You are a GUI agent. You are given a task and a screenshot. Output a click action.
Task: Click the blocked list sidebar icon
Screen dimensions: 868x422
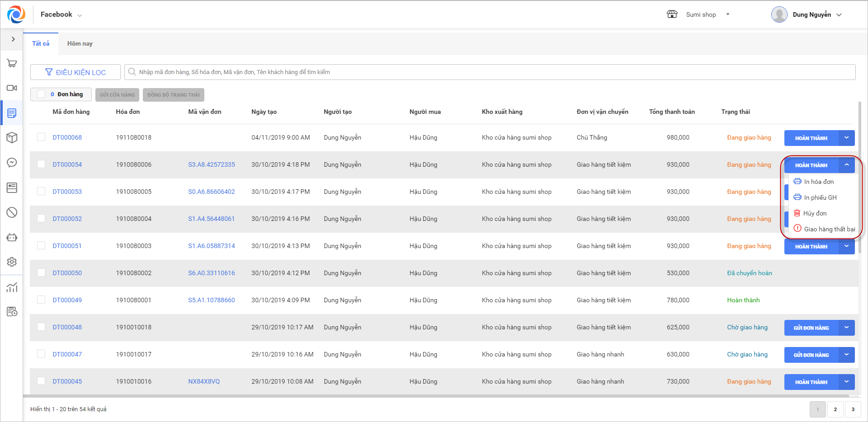(x=12, y=212)
